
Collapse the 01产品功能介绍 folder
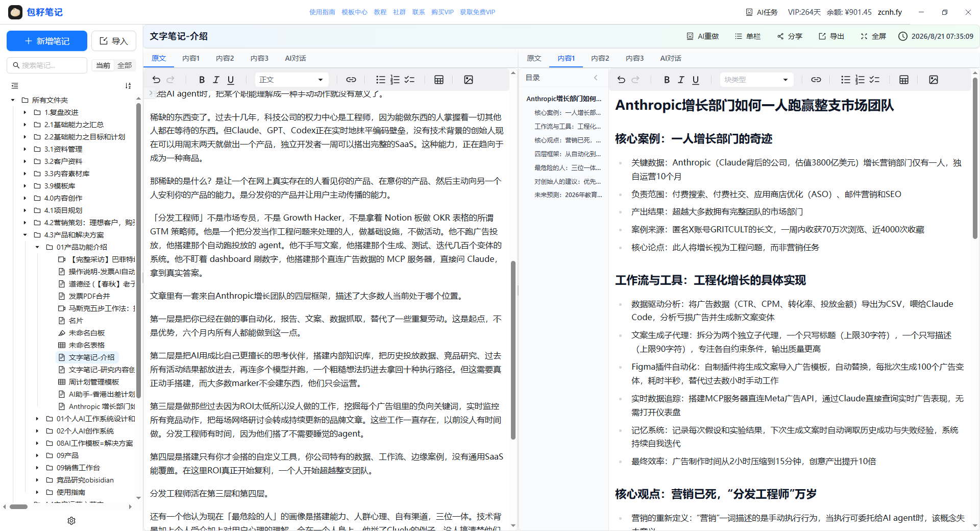pyautogui.click(x=37, y=247)
